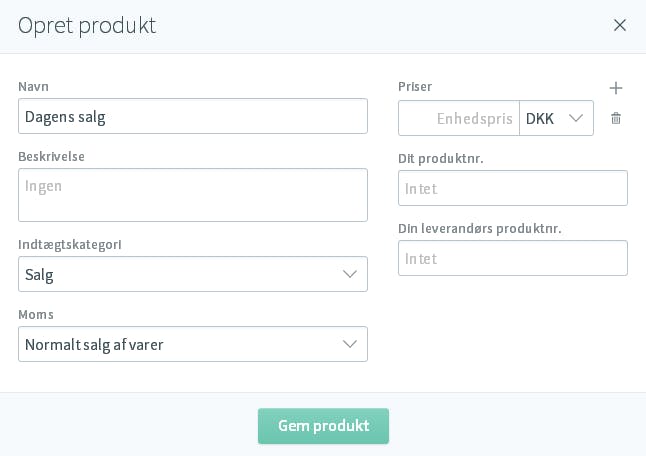The image size is (646, 456).
Task: Delete the DKK price row via trash icon
Action: pyautogui.click(x=616, y=118)
